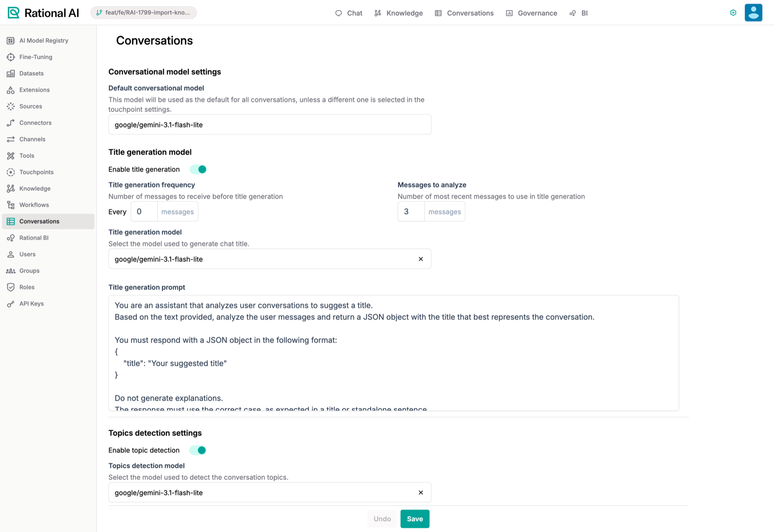Focus the Messages to analyze number field

pyautogui.click(x=411, y=212)
